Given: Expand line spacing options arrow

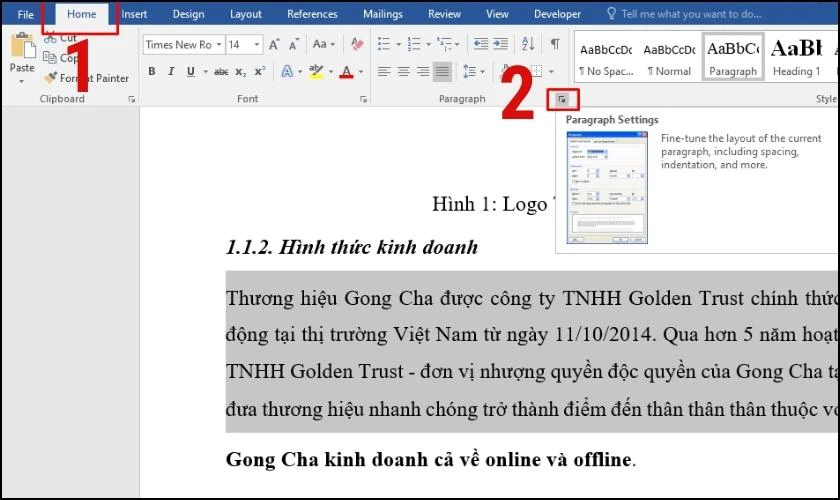Looking at the screenshot, I should point(483,71).
